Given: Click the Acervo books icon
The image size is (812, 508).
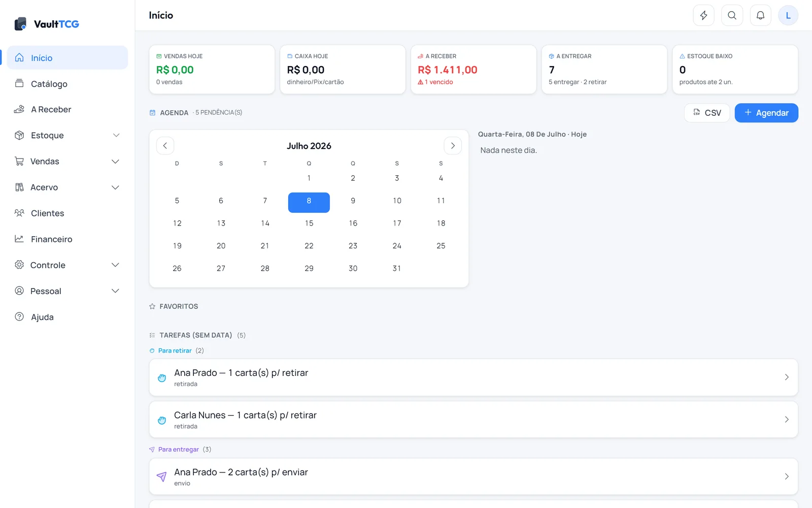Looking at the screenshot, I should coord(19,187).
